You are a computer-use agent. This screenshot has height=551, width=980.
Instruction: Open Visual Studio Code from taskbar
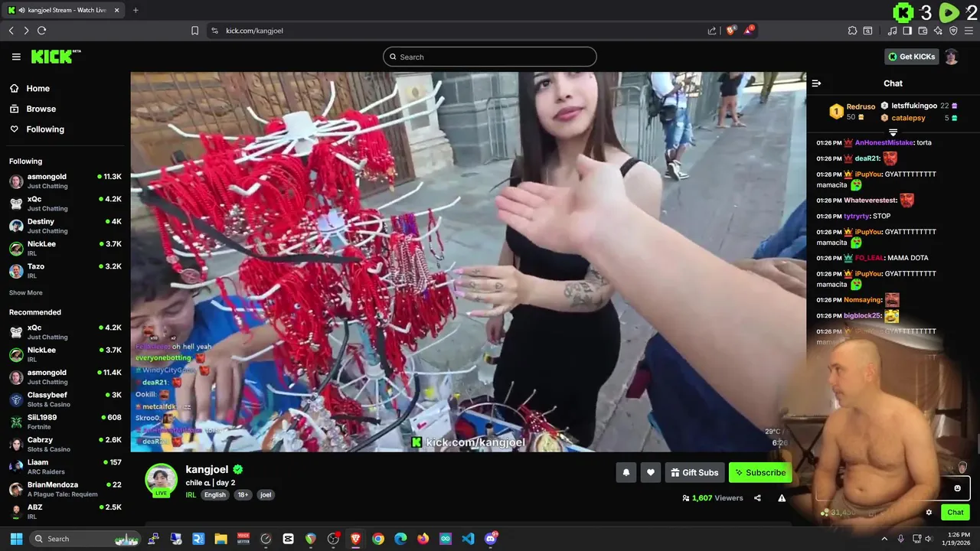[468, 539]
